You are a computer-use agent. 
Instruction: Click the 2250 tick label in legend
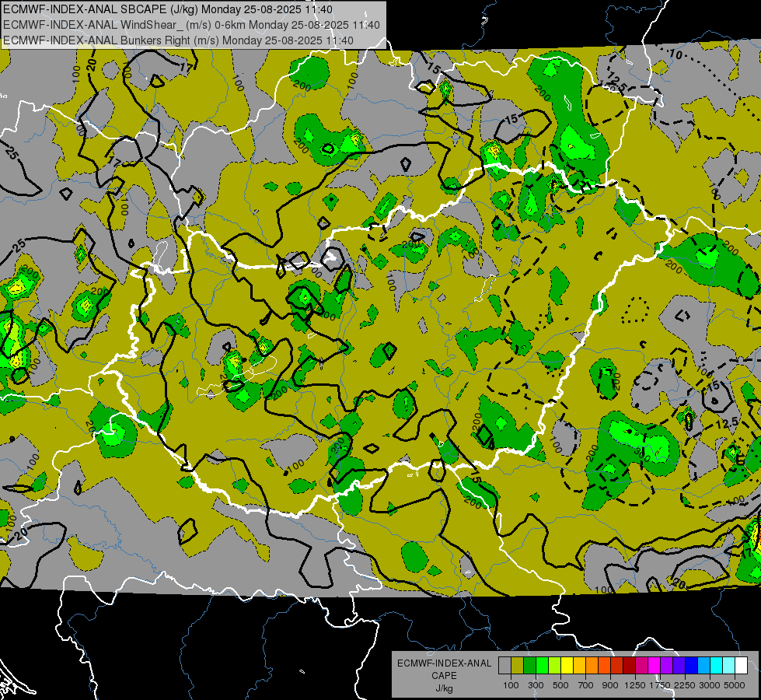(686, 685)
